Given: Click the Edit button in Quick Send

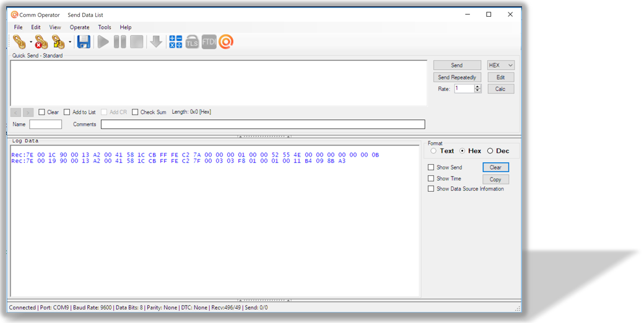Looking at the screenshot, I should (501, 77).
